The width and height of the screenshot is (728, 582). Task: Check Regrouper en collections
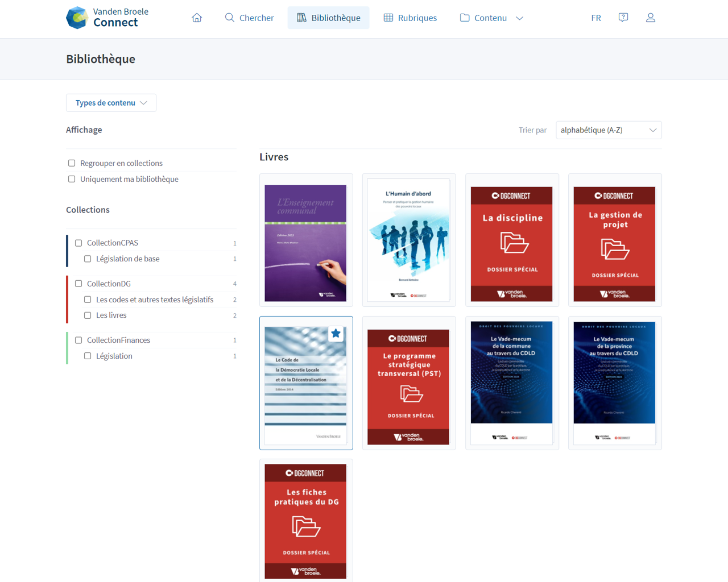[x=72, y=163]
